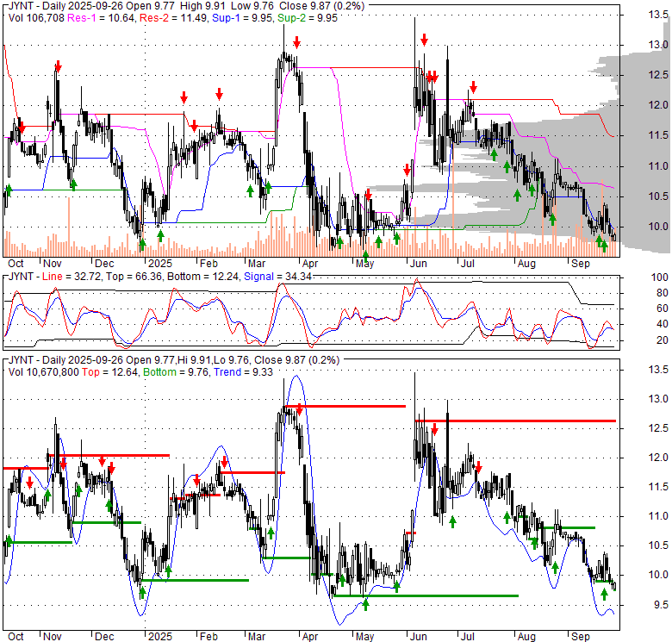Image resolution: width=672 pixels, height=642 pixels.
Task: Click the 40 level on the oscillator axis
Action: (663, 324)
